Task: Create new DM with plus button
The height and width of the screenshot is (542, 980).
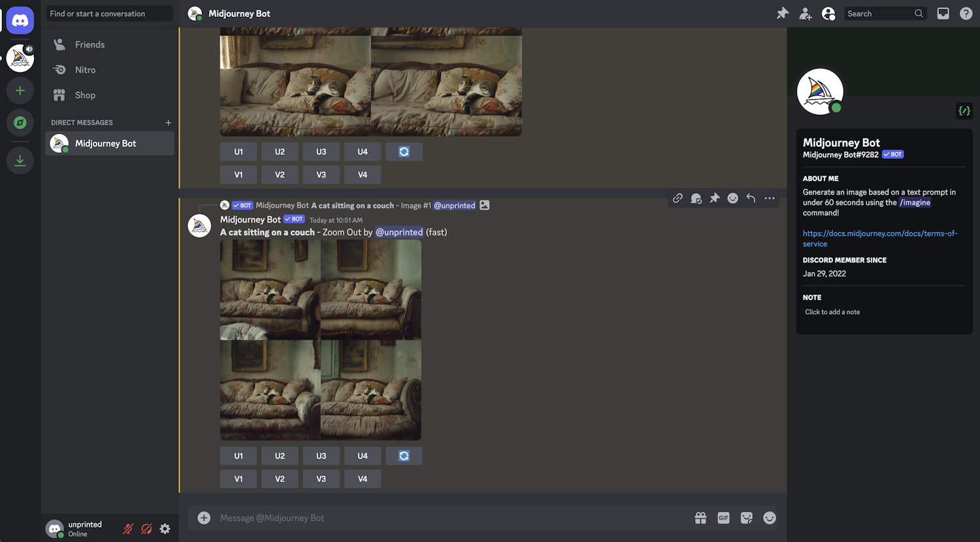Action: [168, 123]
